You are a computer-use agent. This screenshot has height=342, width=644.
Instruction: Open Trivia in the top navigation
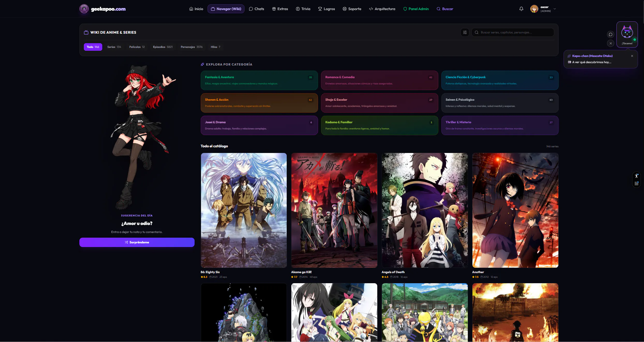click(x=303, y=9)
